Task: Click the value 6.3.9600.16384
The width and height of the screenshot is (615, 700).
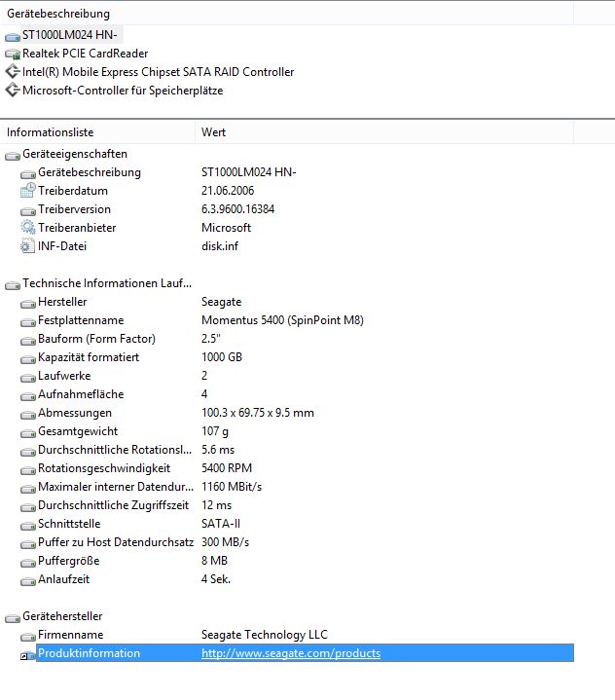Action: (x=237, y=209)
